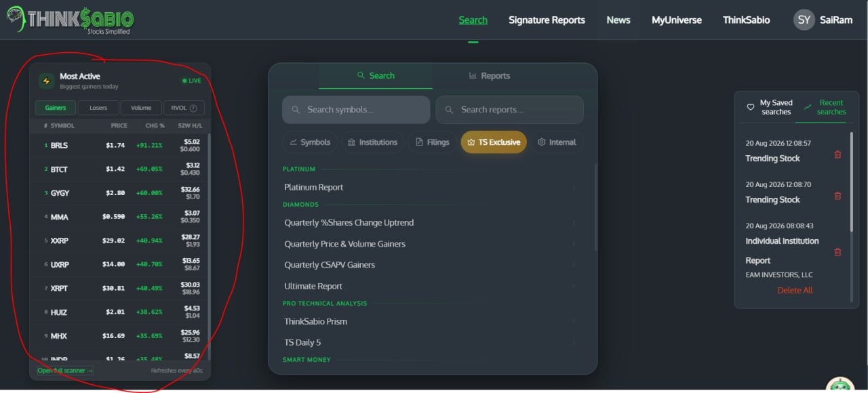Select the Internal filter chip
The width and height of the screenshot is (868, 393).
coord(557,142)
